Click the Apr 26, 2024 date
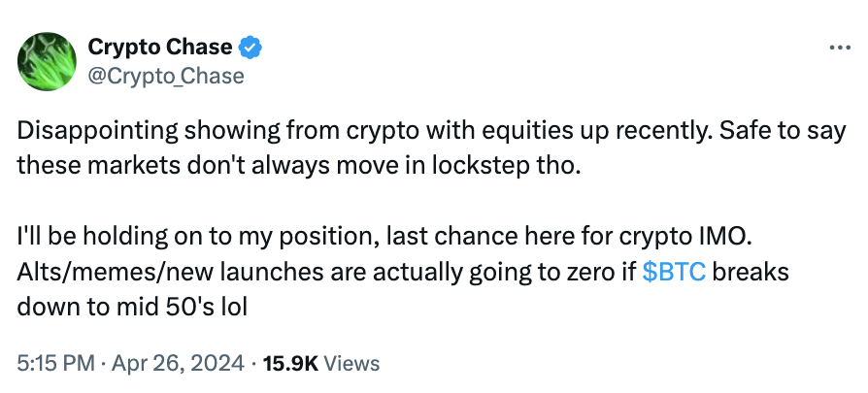The height and width of the screenshot is (393, 868). point(178,364)
